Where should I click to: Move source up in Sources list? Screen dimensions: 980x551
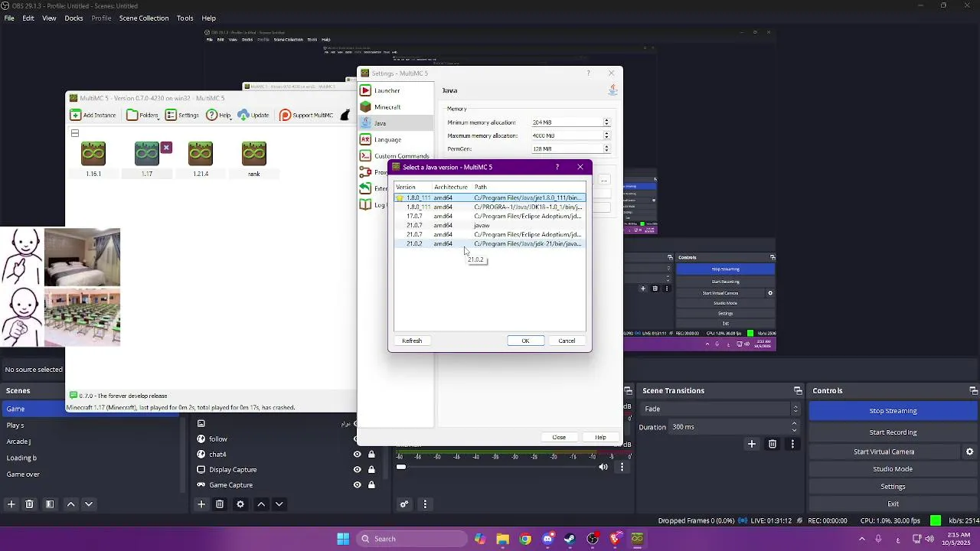[261, 504]
